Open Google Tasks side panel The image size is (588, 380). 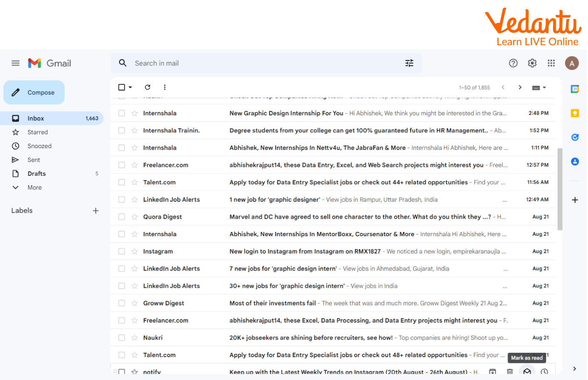(575, 137)
